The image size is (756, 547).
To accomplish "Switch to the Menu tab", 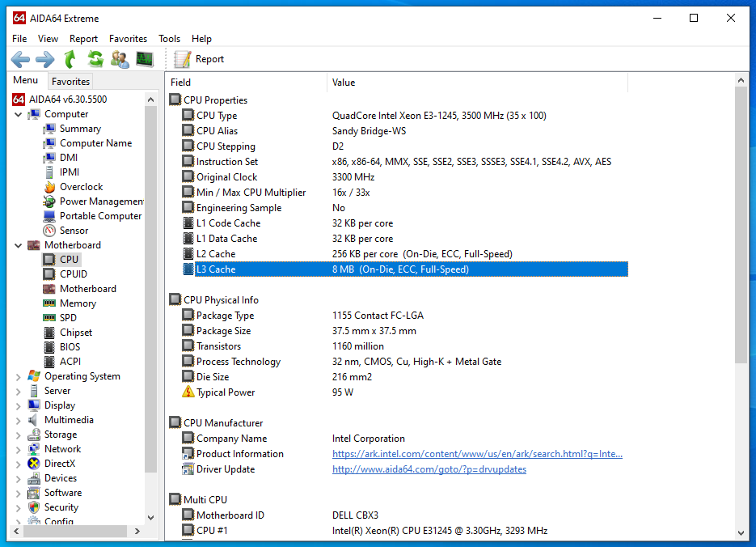I will pos(26,80).
